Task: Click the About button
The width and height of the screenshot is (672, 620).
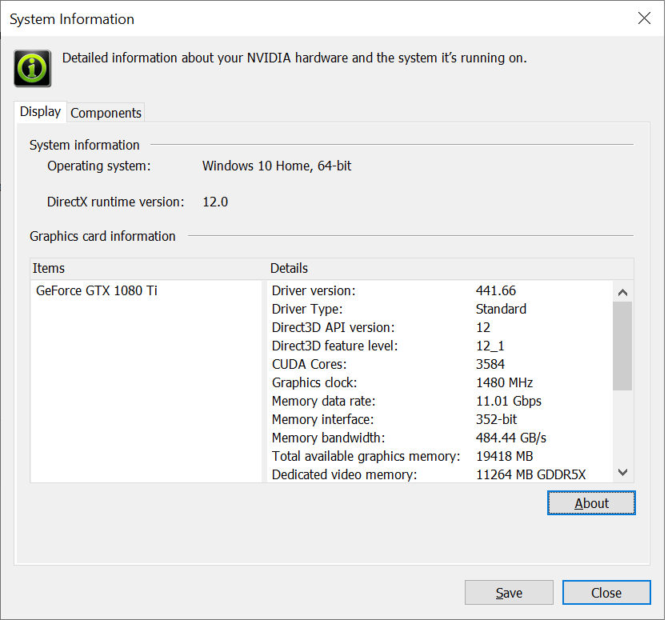Action: point(591,503)
